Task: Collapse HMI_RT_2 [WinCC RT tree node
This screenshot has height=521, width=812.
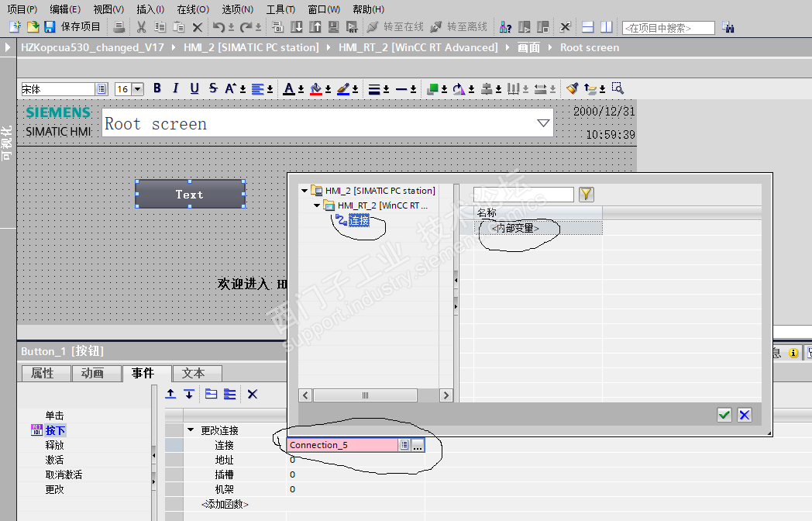Action: [x=317, y=205]
